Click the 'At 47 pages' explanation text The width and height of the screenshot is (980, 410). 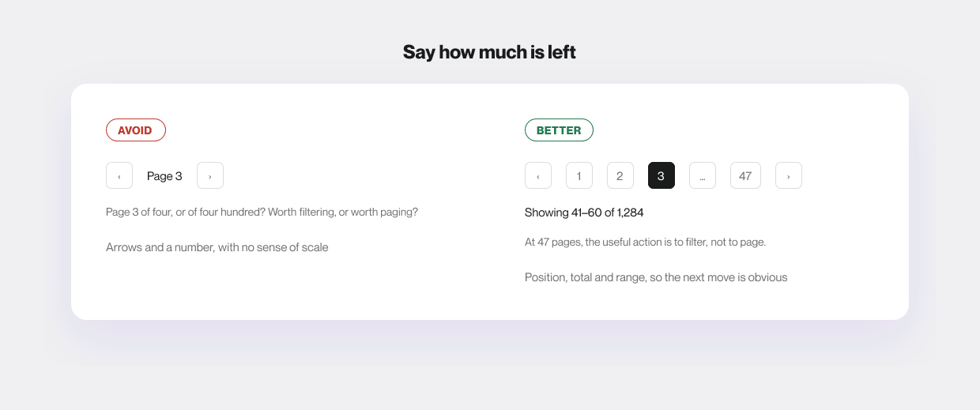pyautogui.click(x=645, y=243)
